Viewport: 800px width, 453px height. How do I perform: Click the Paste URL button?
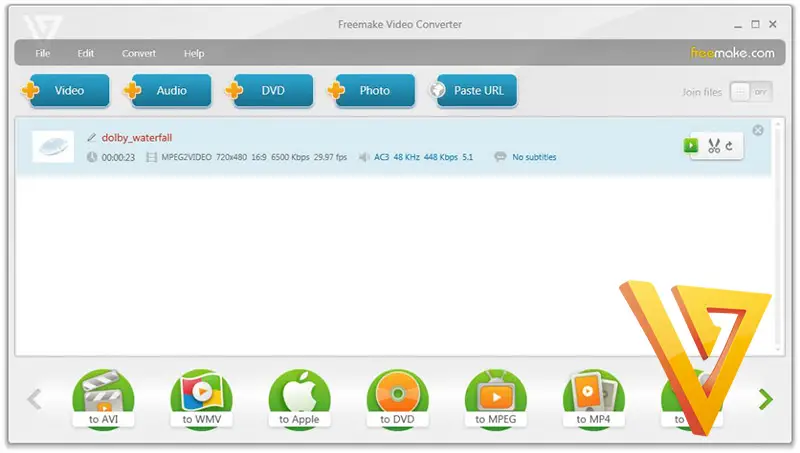click(473, 90)
